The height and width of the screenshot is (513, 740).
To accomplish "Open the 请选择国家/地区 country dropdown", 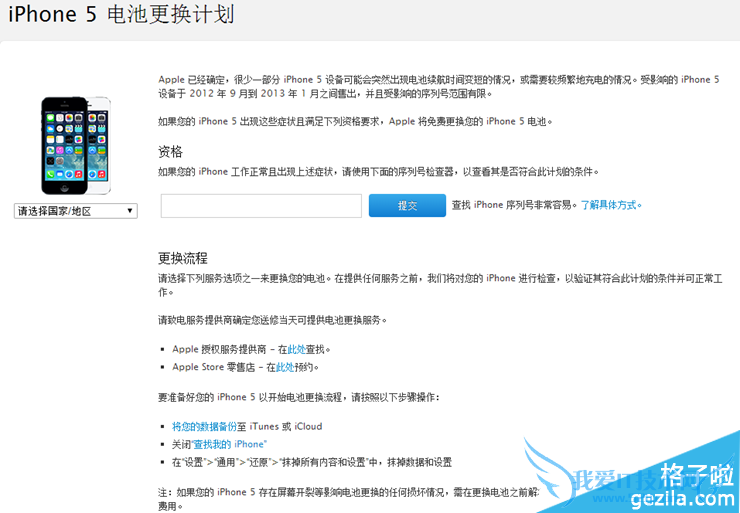I will [76, 211].
